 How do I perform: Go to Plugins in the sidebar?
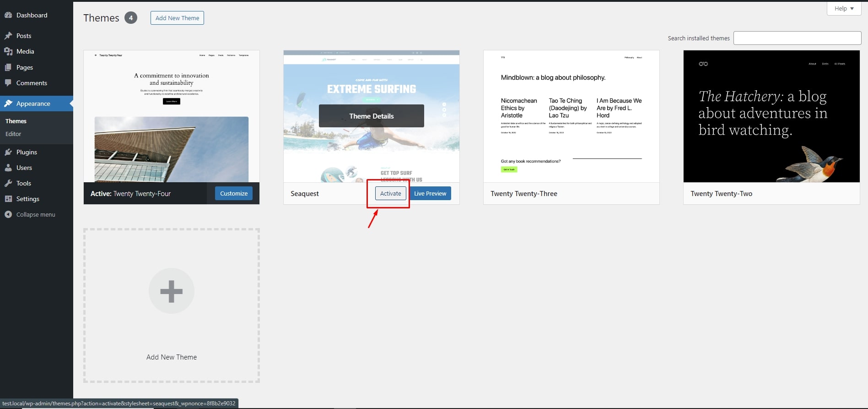point(37,152)
